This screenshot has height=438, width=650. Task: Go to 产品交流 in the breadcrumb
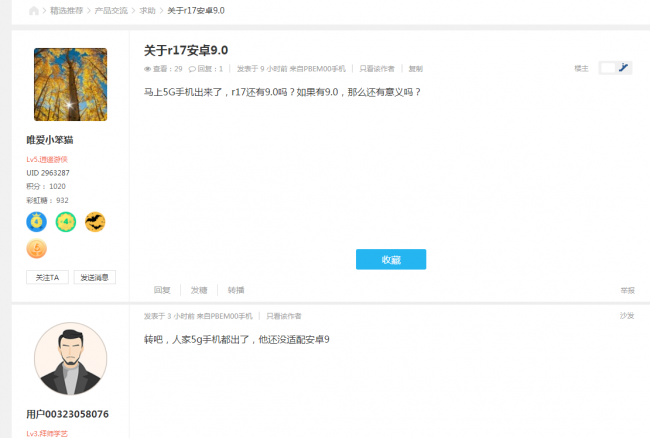(x=110, y=10)
